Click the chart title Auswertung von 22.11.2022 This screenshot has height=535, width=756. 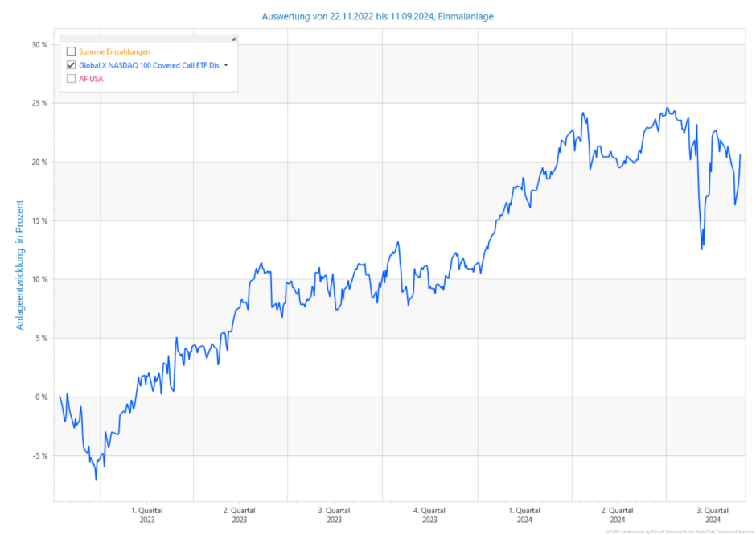[x=378, y=16]
